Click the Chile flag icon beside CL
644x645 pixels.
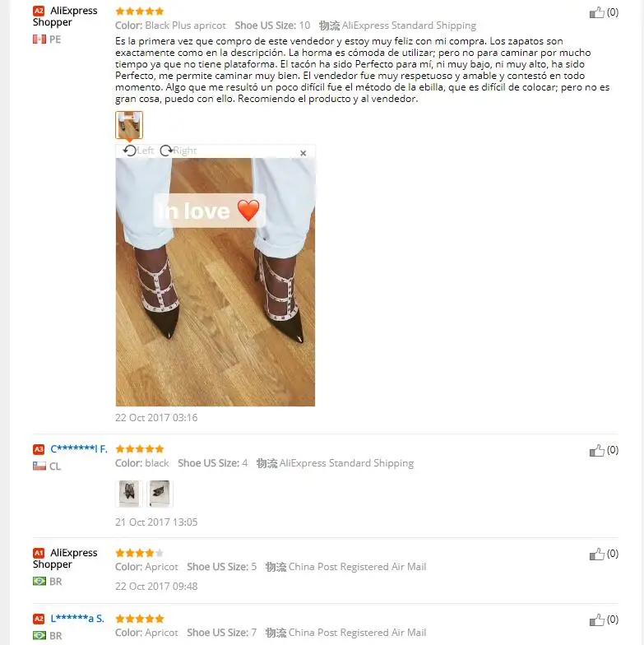point(39,466)
